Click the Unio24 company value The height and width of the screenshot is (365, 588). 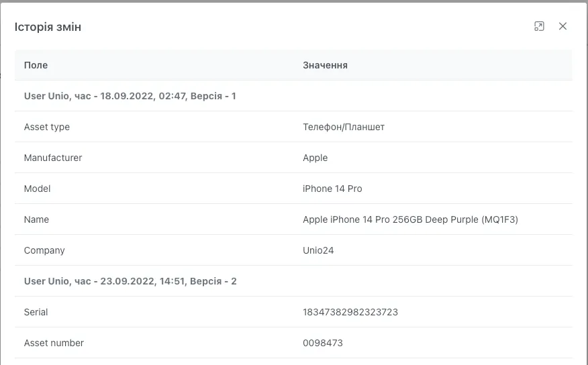coord(318,250)
